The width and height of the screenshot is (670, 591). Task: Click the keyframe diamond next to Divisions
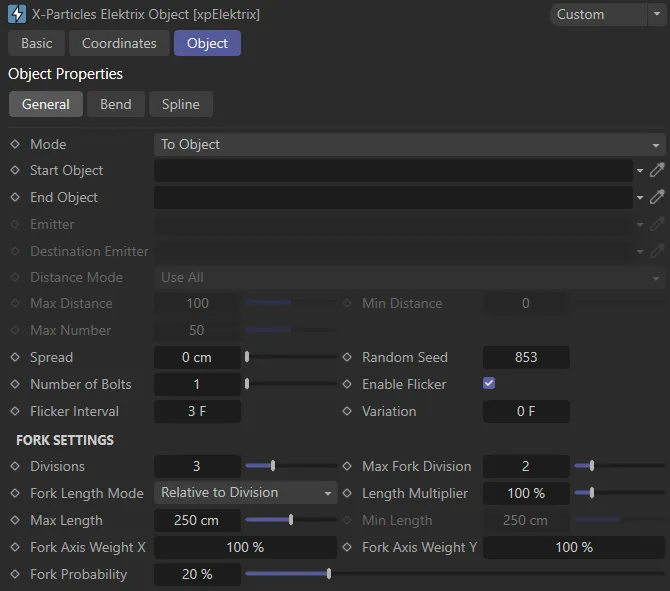pos(15,466)
